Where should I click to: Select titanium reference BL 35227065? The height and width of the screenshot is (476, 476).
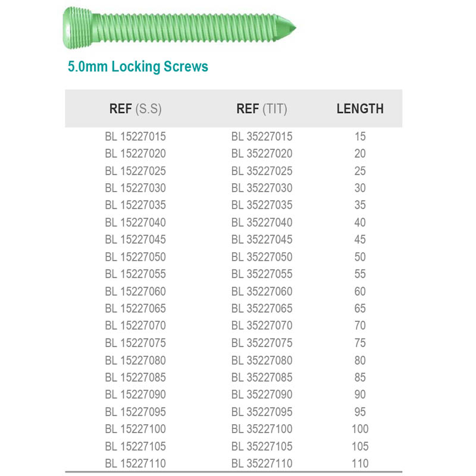(x=262, y=308)
